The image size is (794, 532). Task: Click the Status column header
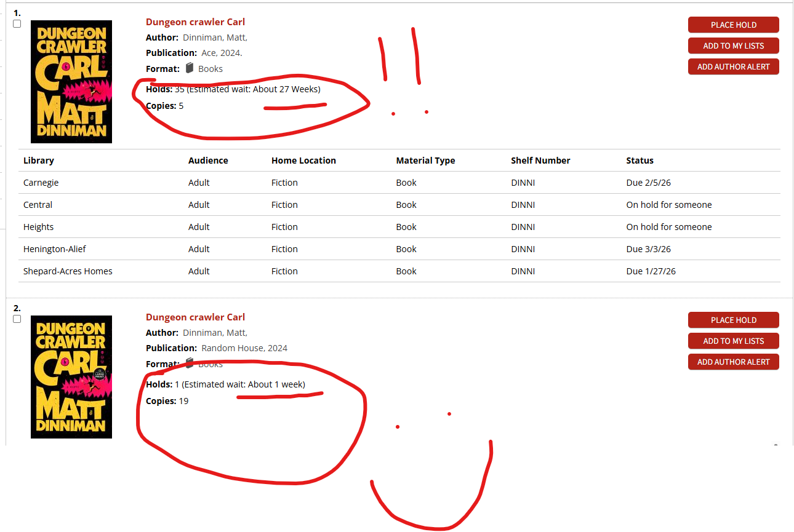pos(640,161)
